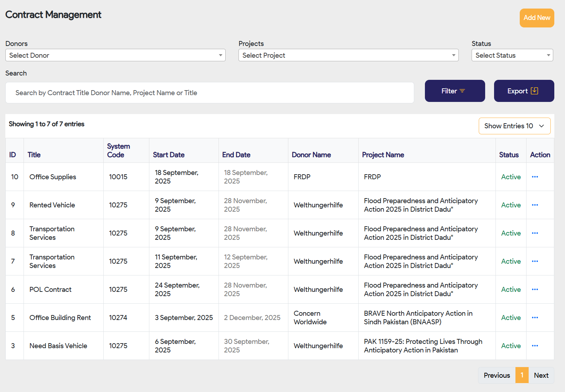The width and height of the screenshot is (565, 392).
Task: Click the Export button with download icon
Action: coord(524,91)
